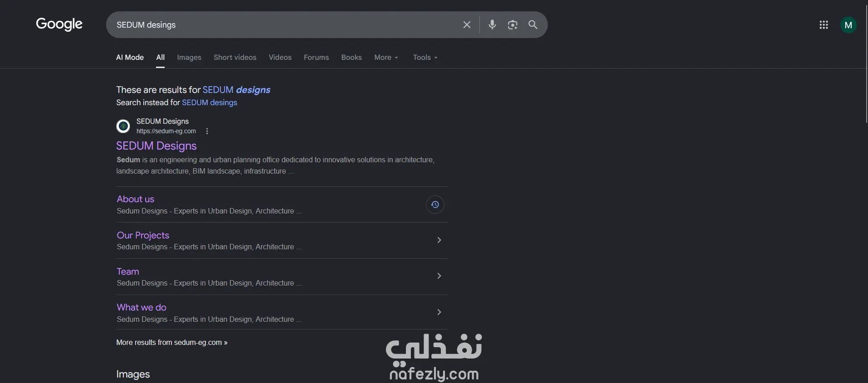Click the SEDUM Designs site name label
The width and height of the screenshot is (868, 383).
coord(162,121)
